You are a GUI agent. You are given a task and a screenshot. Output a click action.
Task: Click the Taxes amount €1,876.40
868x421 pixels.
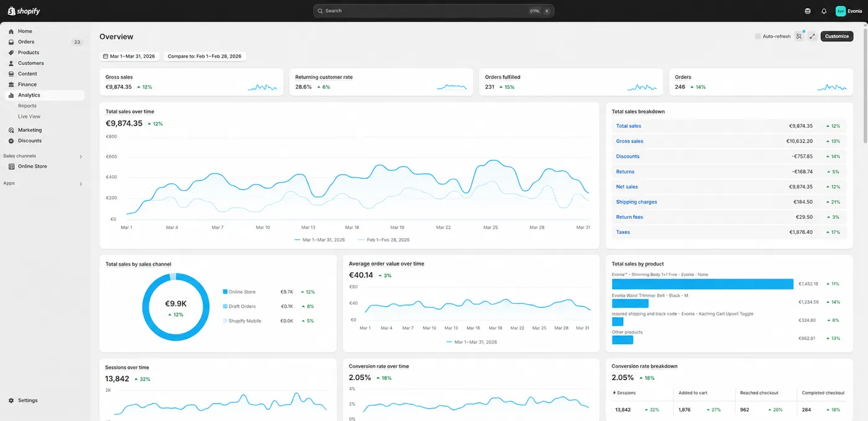pyautogui.click(x=800, y=233)
